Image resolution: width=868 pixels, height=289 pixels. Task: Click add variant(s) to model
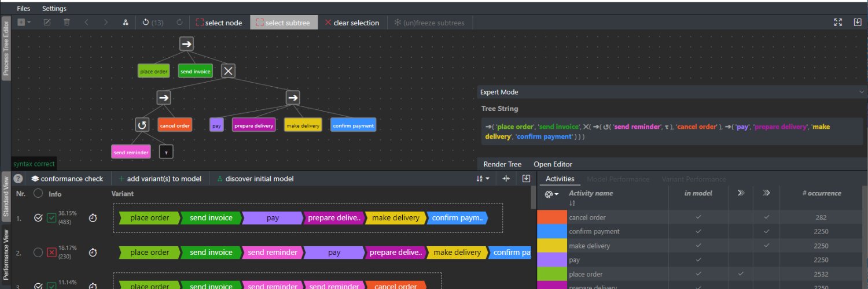160,179
